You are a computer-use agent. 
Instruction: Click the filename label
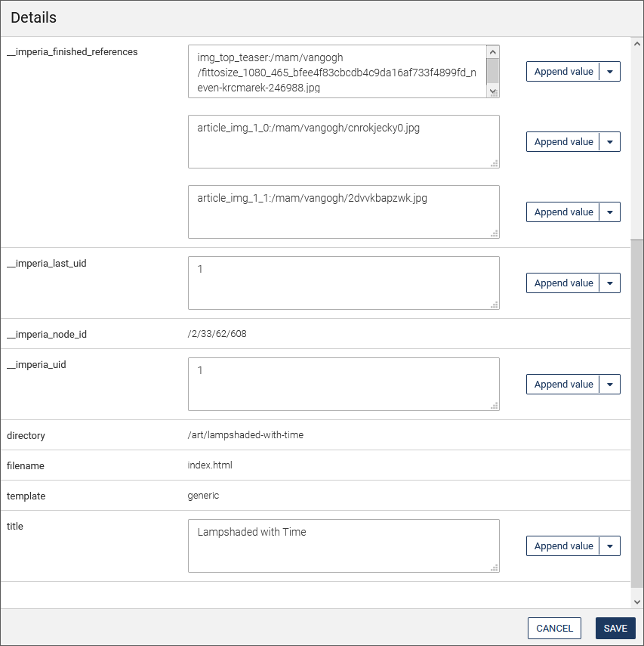tap(26, 466)
